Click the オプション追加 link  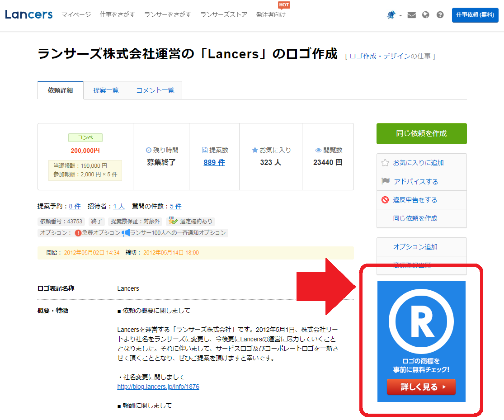[415, 247]
